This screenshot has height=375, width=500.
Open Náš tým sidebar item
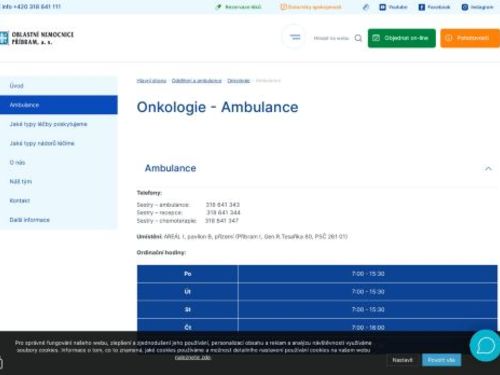tap(59, 181)
